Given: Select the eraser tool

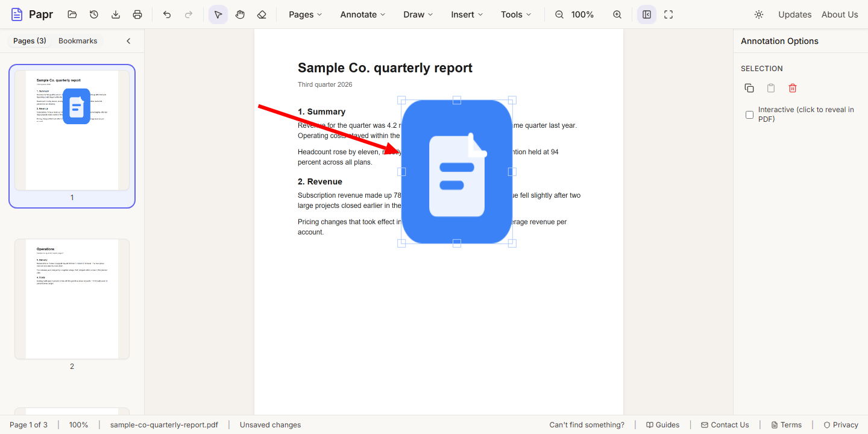Looking at the screenshot, I should pyautogui.click(x=262, y=14).
